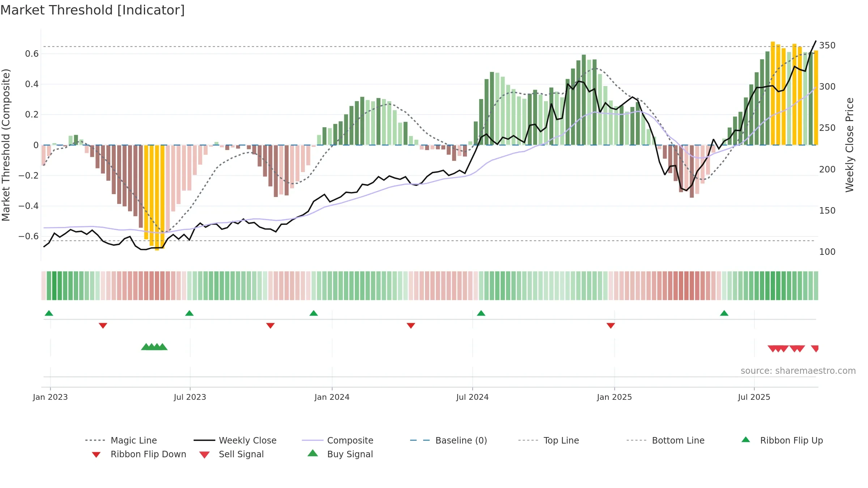
Task: Click the Jul 2024 x-axis label
Action: pos(472,397)
